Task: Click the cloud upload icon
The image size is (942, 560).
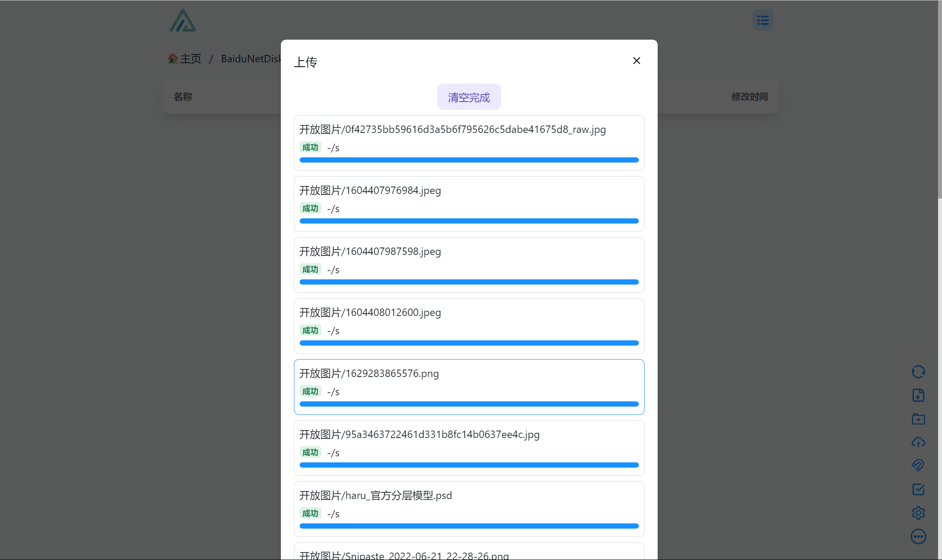Action: click(918, 442)
